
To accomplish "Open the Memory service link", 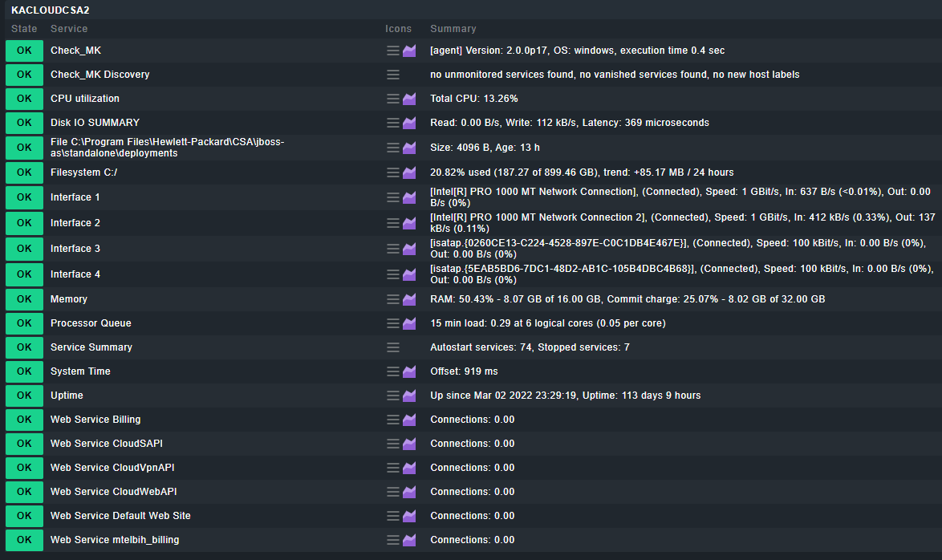I will point(68,299).
